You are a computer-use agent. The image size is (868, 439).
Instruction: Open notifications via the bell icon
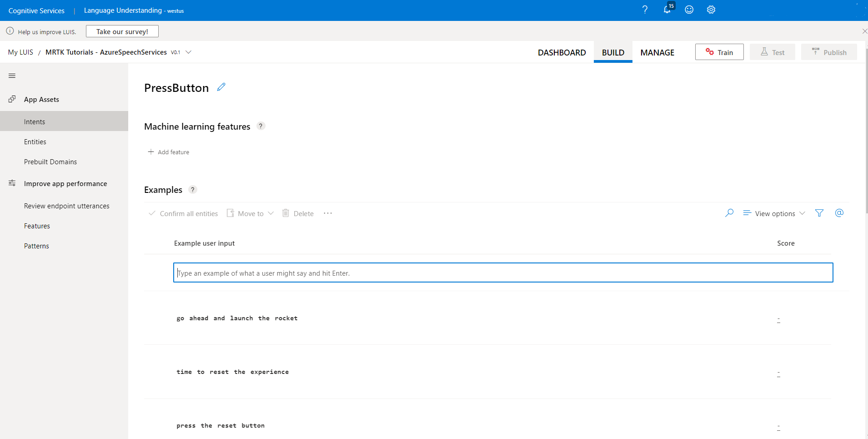(667, 10)
